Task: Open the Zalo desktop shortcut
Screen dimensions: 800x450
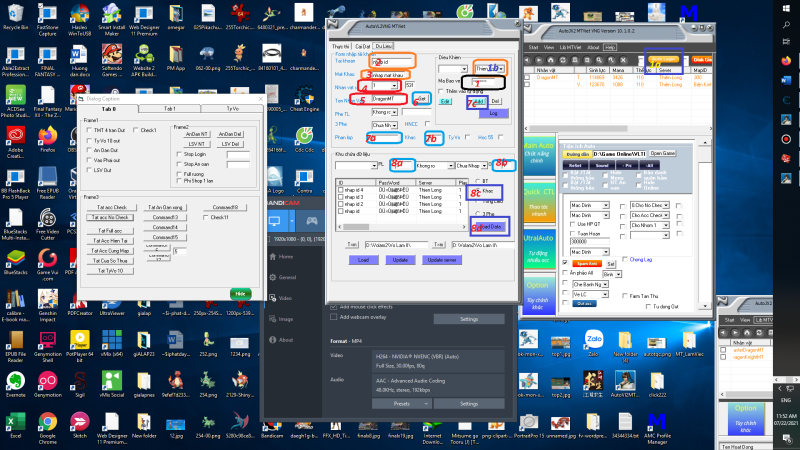Action: 595,339
